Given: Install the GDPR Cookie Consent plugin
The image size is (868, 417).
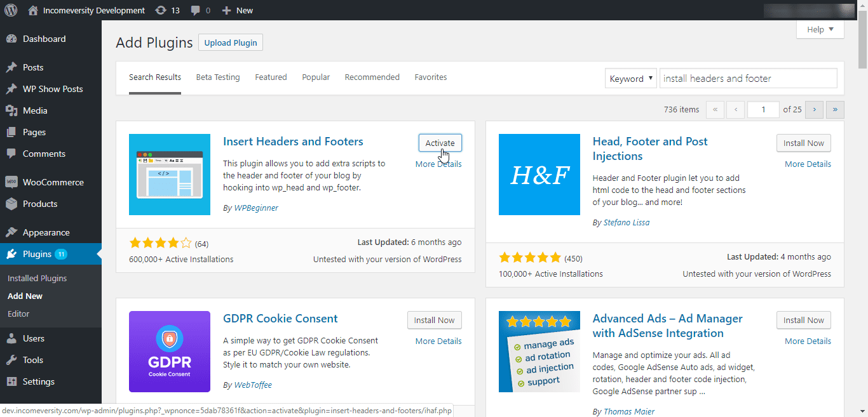Looking at the screenshot, I should [435, 320].
